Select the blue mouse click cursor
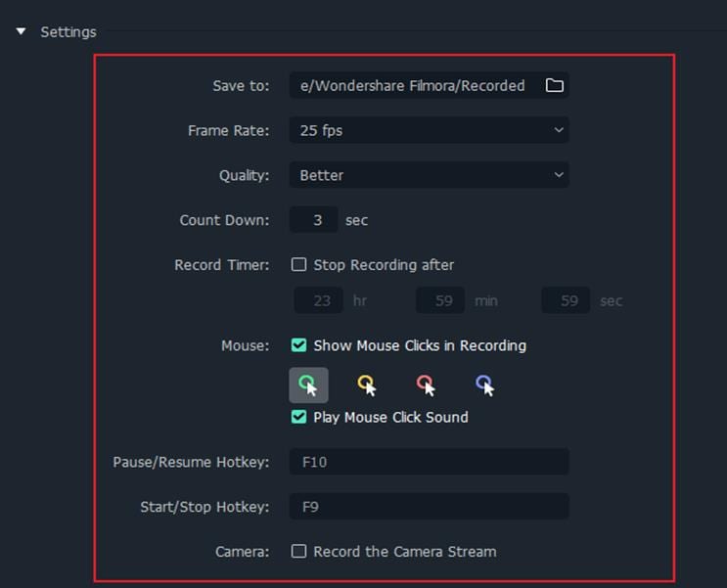This screenshot has width=727, height=588. tap(485, 385)
